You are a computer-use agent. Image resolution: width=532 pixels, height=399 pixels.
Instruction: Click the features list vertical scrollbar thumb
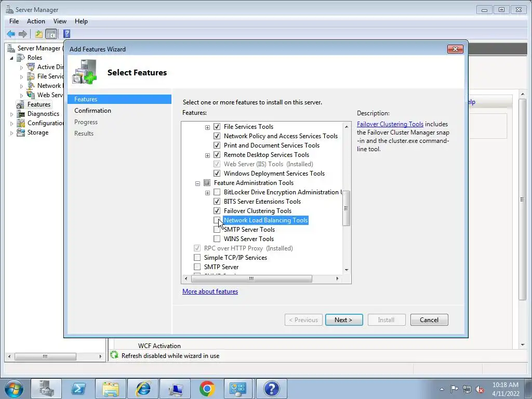click(x=346, y=208)
